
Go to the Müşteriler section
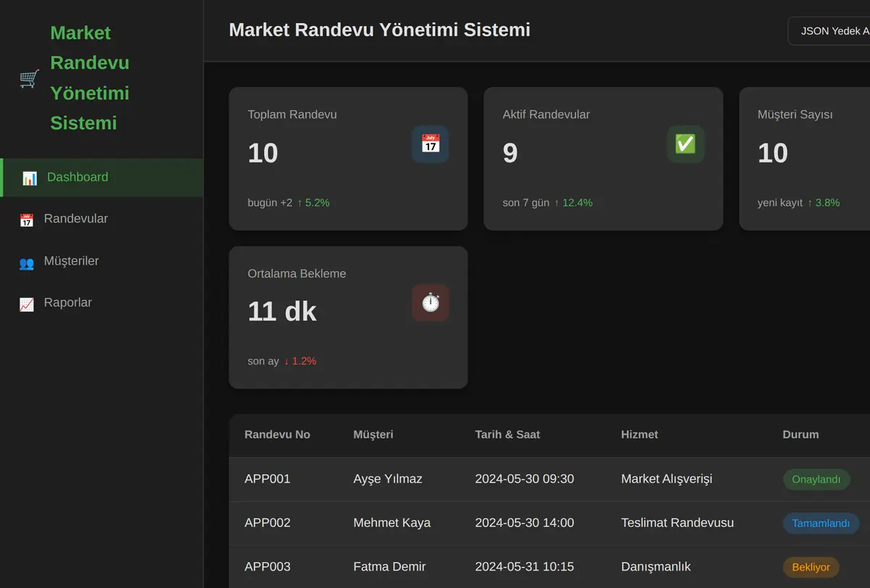(101, 261)
